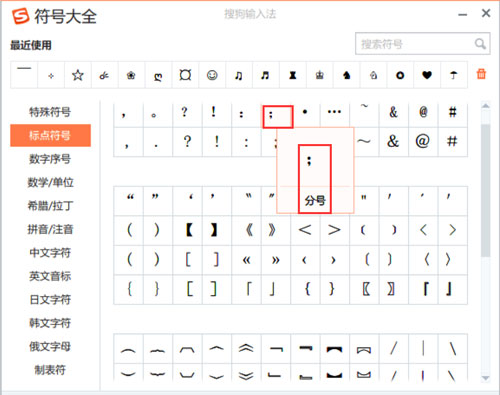Click the scrollbar down arrow
Image resolution: width=500 pixels, height=395 pixels.
coord(486,378)
